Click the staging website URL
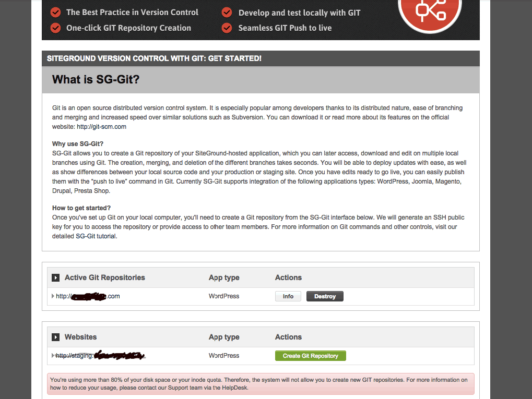532x399 pixels. pos(100,355)
